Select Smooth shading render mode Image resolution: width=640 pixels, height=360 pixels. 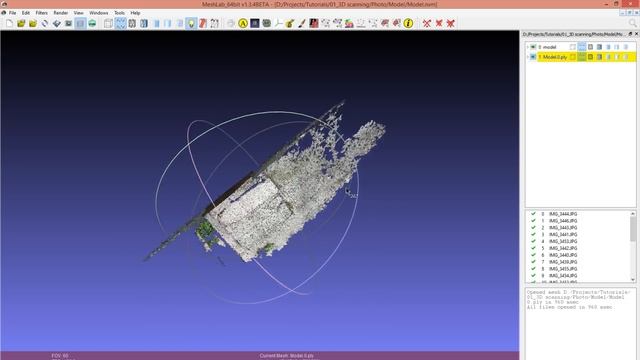point(180,24)
